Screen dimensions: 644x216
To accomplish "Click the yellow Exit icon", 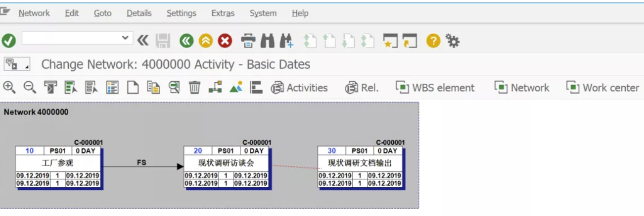I will pyautogui.click(x=206, y=41).
